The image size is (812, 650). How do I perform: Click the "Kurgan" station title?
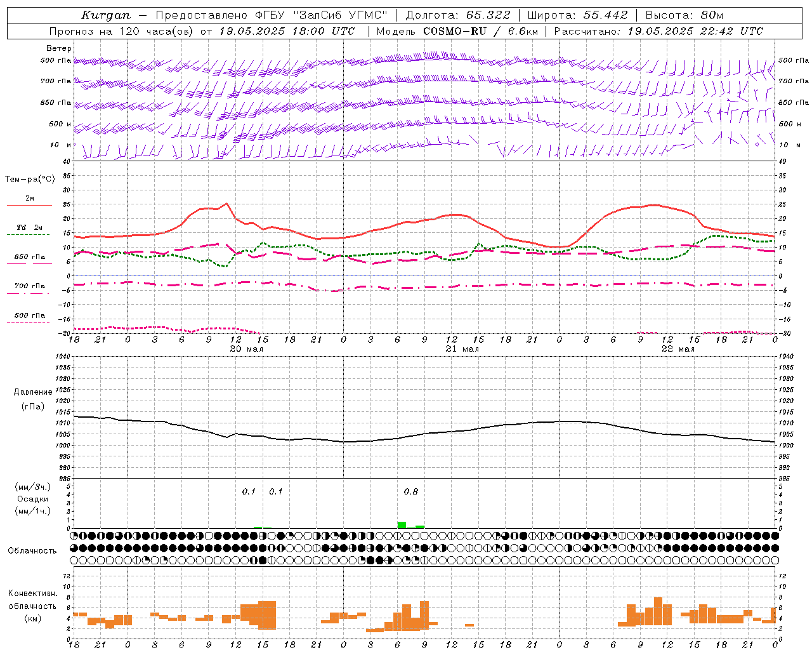[106, 15]
